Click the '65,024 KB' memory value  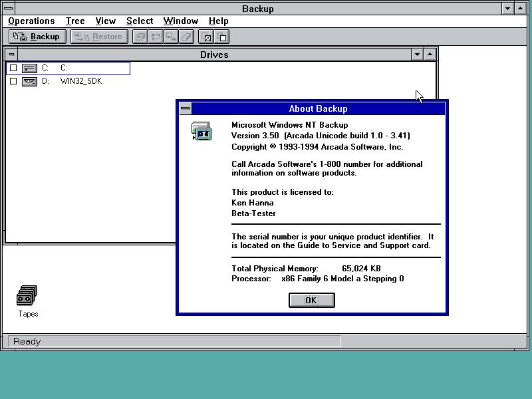tap(361, 269)
